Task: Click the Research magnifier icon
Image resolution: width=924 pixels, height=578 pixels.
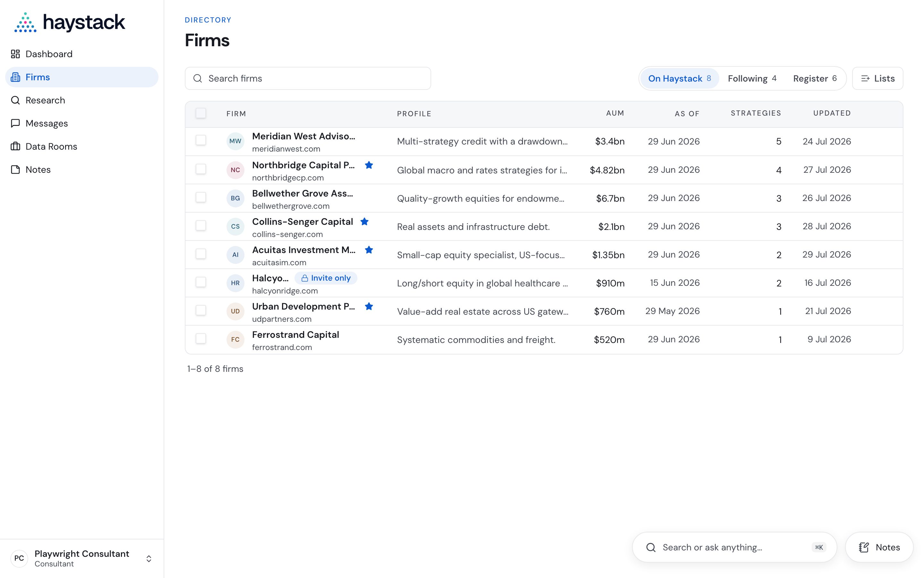Action: (x=15, y=100)
